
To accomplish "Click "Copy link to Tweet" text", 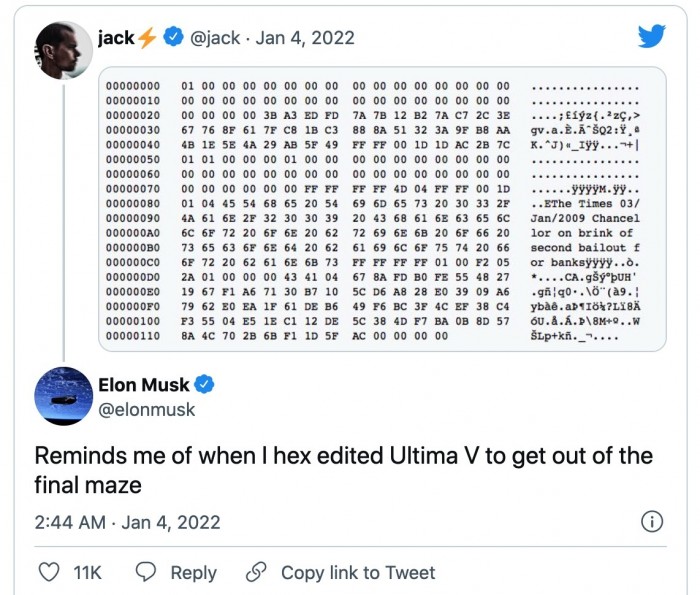I will click(x=358, y=572).
